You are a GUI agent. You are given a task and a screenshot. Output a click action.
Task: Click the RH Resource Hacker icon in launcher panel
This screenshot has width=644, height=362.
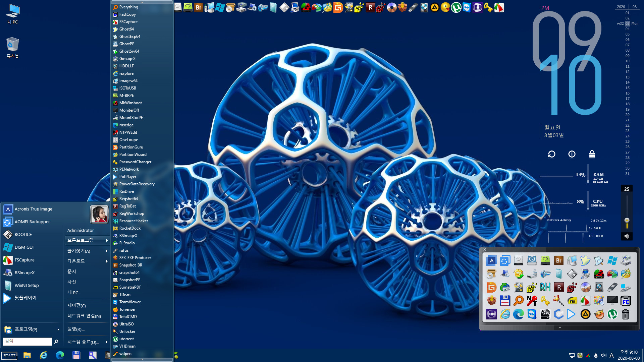545,287
